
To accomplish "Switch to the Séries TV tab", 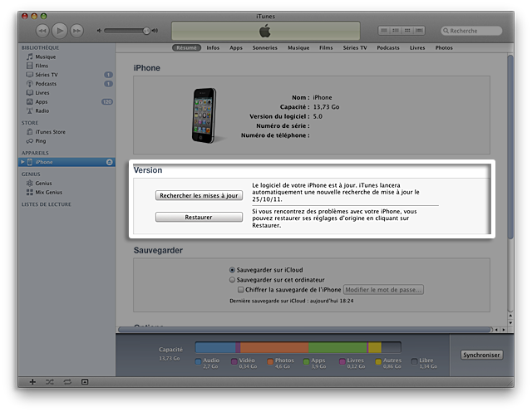I will 355,48.
